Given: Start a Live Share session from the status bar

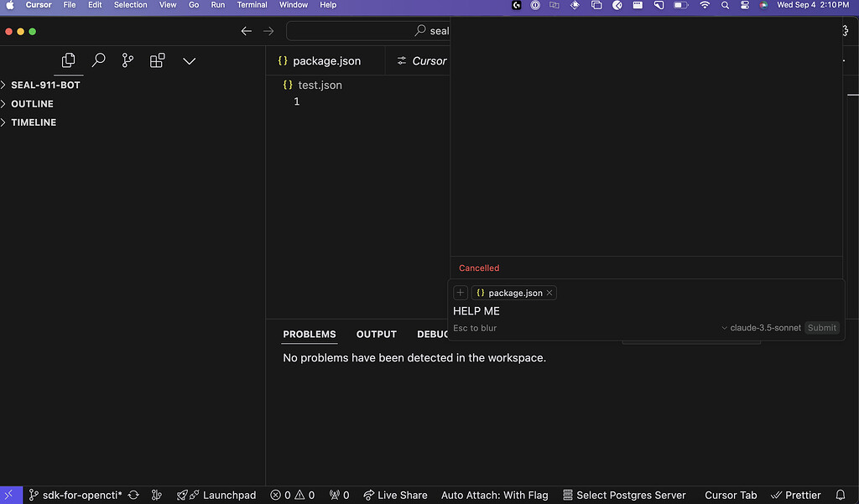Looking at the screenshot, I should [x=395, y=495].
